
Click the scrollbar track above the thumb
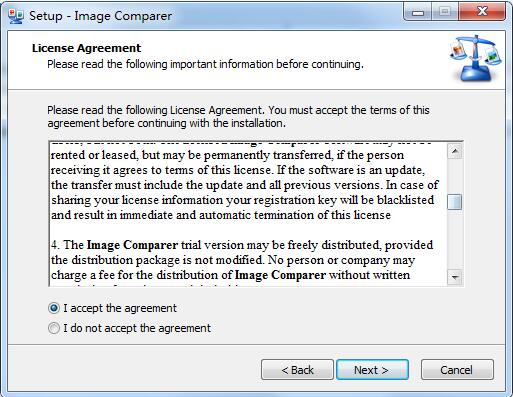[455, 177]
